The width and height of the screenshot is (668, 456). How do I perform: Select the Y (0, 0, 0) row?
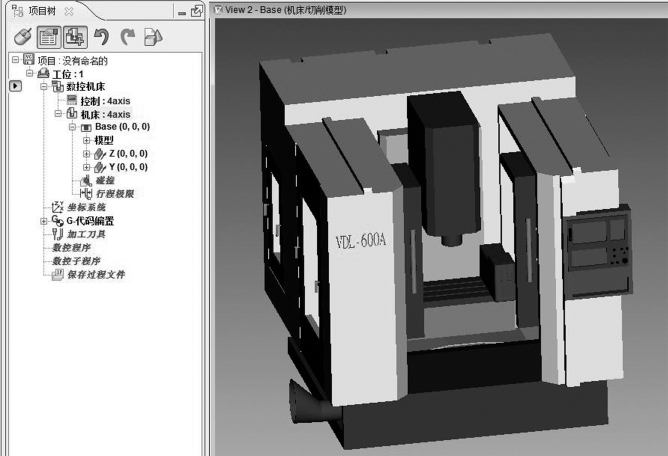tap(129, 167)
